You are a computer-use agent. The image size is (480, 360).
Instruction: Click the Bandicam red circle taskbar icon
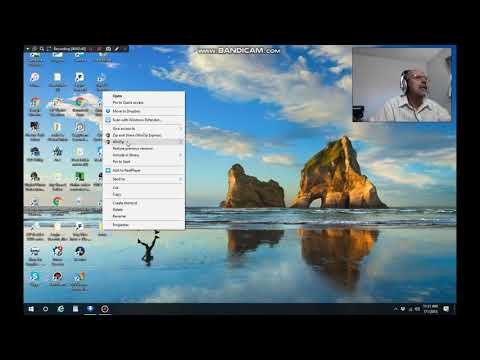105,309
